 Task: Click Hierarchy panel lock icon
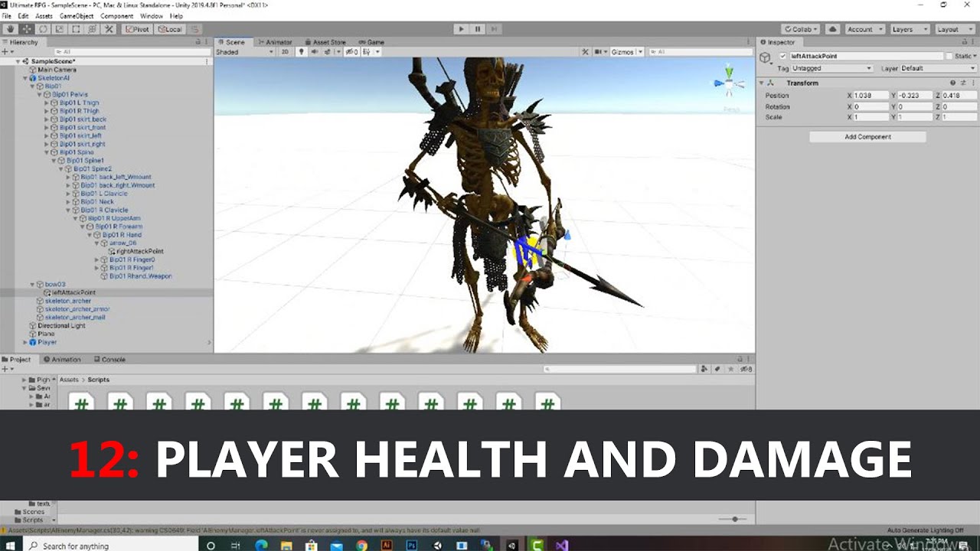pyautogui.click(x=198, y=42)
